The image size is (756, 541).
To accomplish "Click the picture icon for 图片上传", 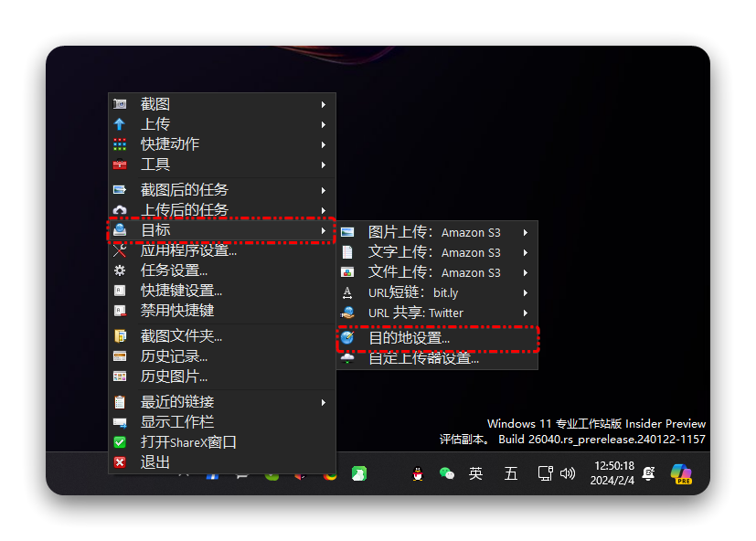I will (x=347, y=232).
